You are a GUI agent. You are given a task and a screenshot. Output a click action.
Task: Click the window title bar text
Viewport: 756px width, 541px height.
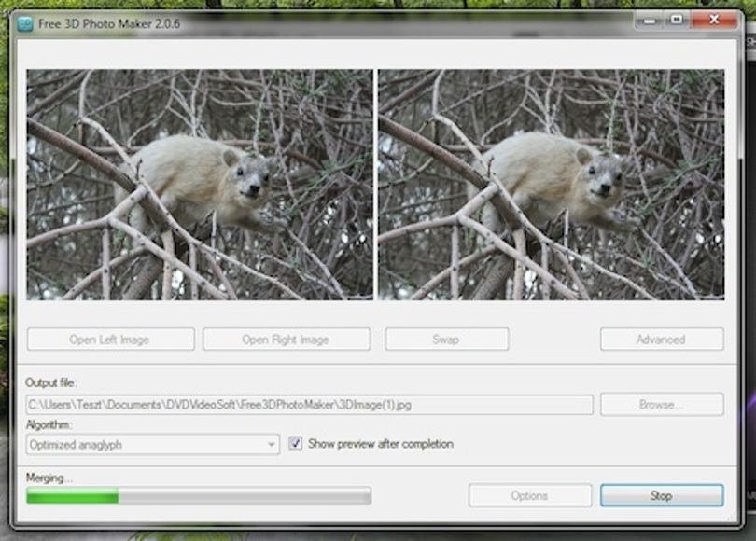pyautogui.click(x=109, y=23)
